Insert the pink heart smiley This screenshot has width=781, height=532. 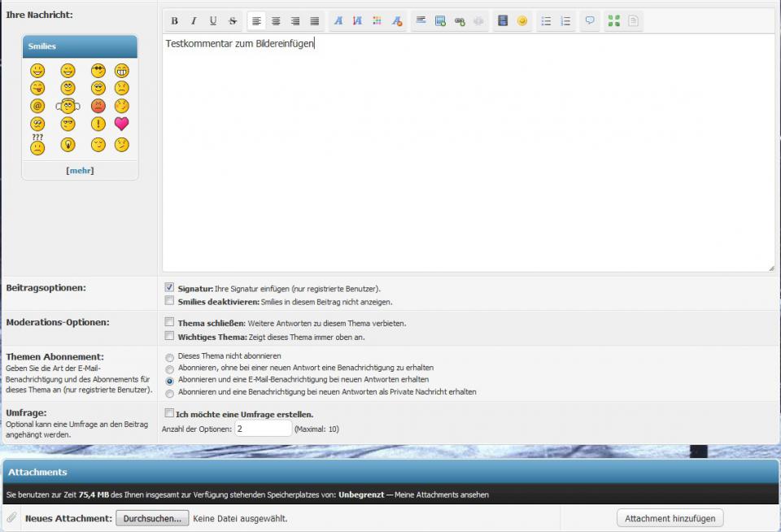pyautogui.click(x=121, y=124)
